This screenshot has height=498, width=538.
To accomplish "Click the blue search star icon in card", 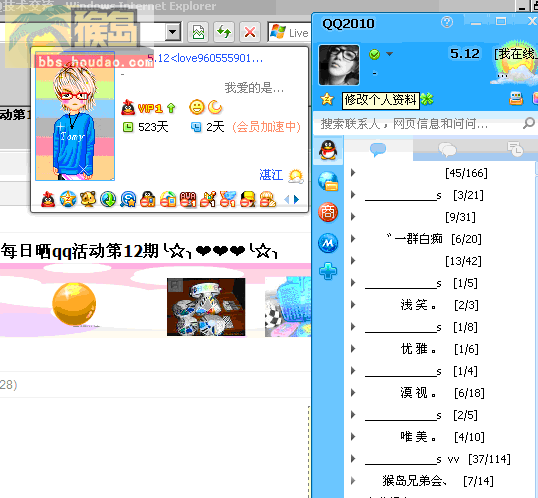I will coord(128,199).
